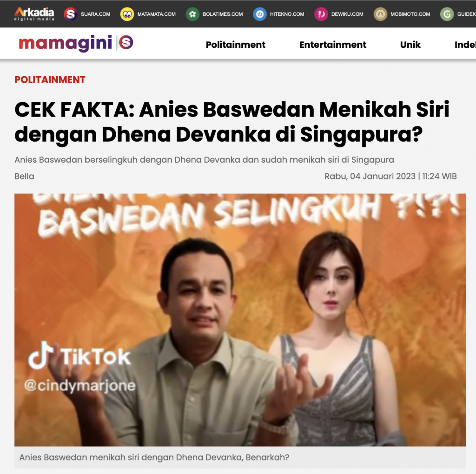Click the Arkadia digital media logo

[x=34, y=14]
